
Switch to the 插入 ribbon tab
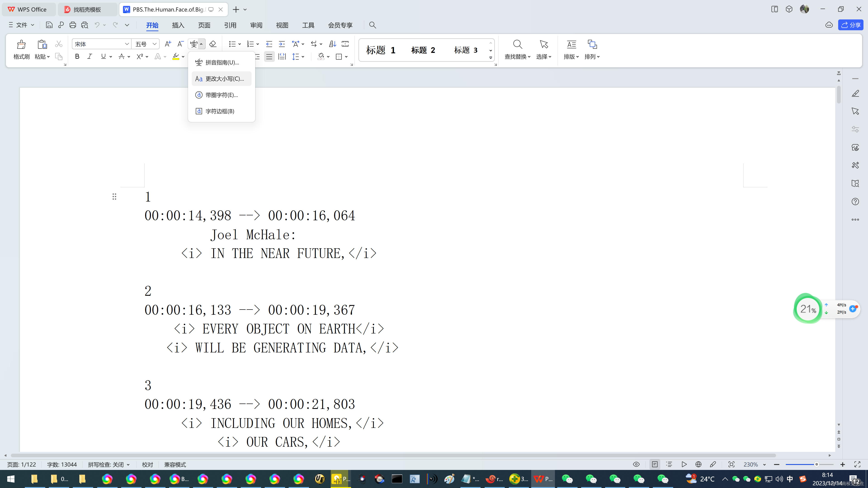[178, 25]
